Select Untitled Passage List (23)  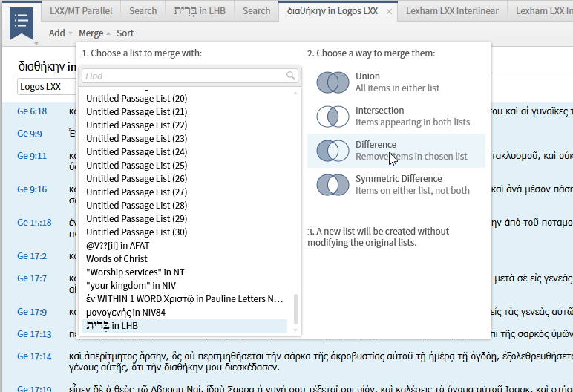(137, 139)
